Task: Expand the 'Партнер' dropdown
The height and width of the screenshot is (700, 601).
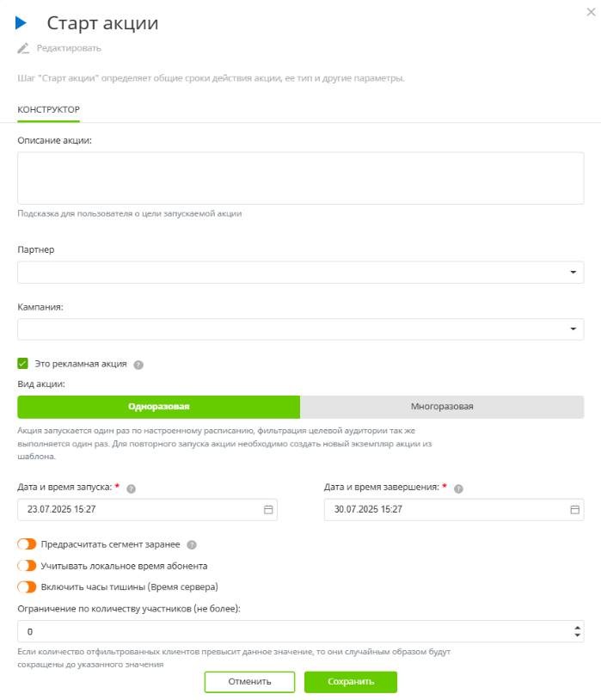Action: click(x=573, y=273)
